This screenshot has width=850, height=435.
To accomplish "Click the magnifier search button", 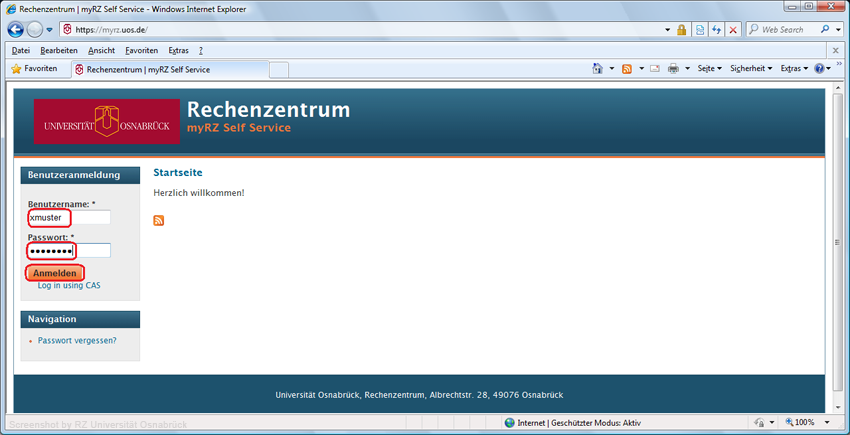I will point(825,30).
